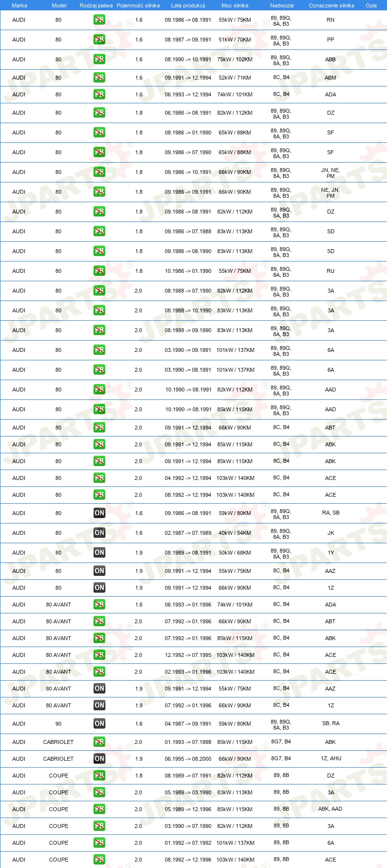Click the PB icon in the NE, JN, PM row
Viewport: 387px width, 868px height.
(99, 192)
